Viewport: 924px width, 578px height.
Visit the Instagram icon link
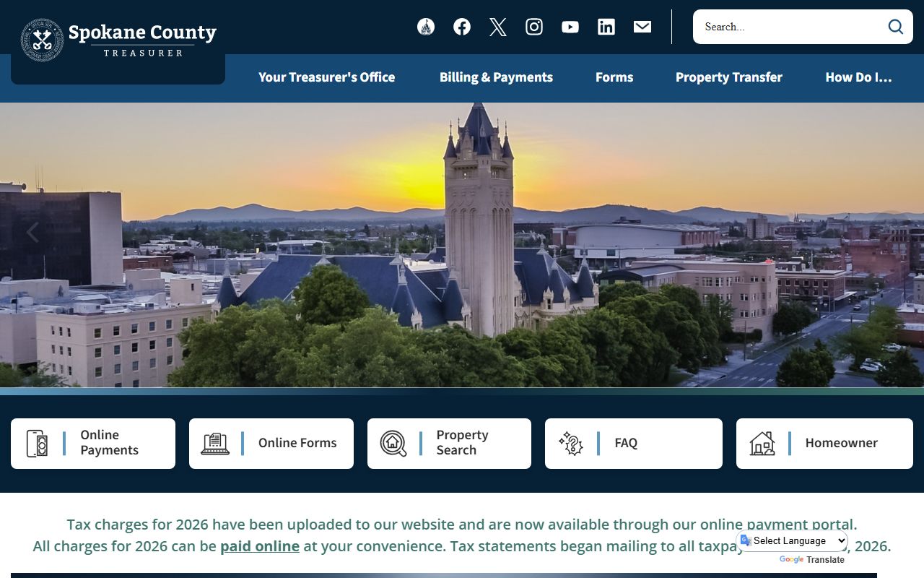click(534, 27)
